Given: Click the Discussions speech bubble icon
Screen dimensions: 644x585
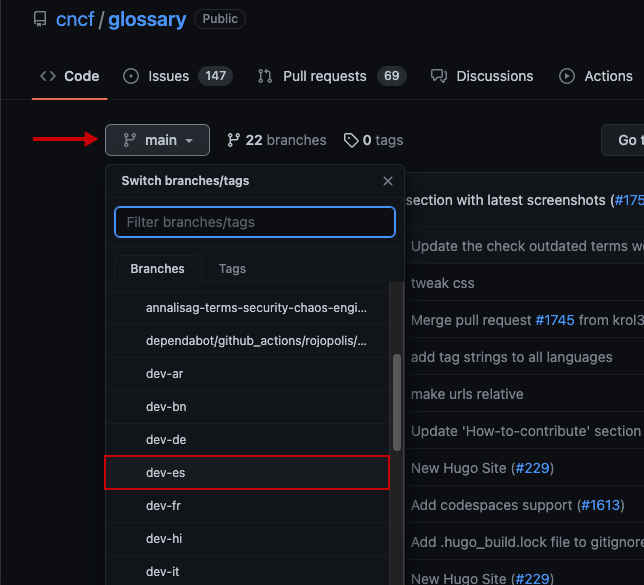Looking at the screenshot, I should pos(438,76).
